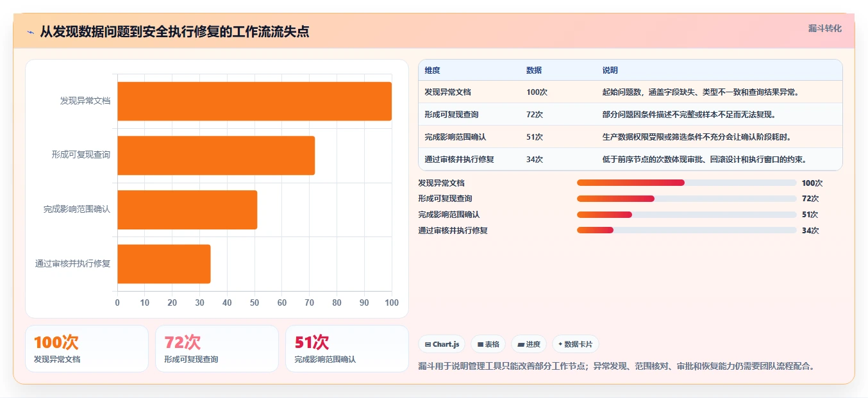Image resolution: width=868 pixels, height=398 pixels.
Task: Click the y-axis label 发现异常文档 in chart
Action: (x=85, y=101)
